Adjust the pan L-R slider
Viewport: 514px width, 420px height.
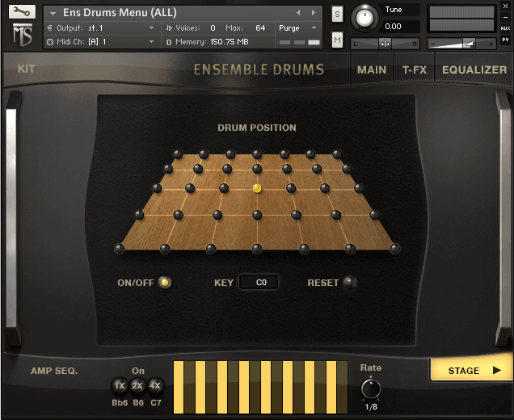click(385, 44)
